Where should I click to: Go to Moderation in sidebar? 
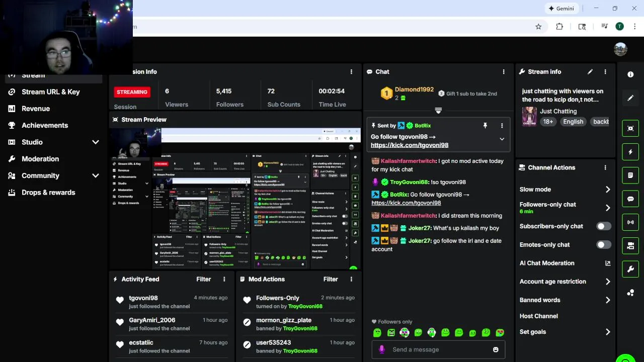[x=40, y=159]
